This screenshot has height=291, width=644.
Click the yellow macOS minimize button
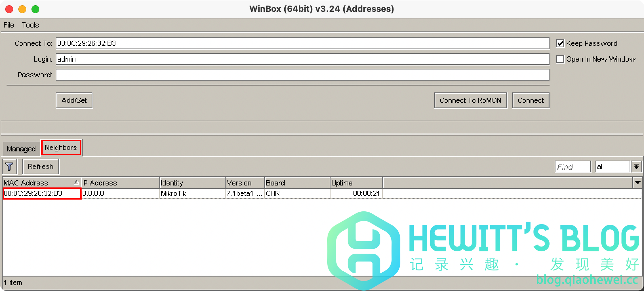22,9
